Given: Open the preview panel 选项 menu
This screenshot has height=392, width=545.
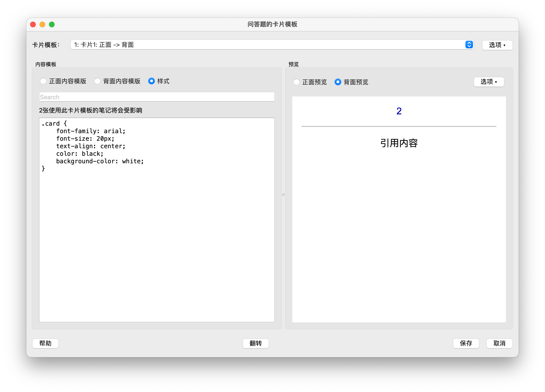Looking at the screenshot, I should [x=489, y=82].
